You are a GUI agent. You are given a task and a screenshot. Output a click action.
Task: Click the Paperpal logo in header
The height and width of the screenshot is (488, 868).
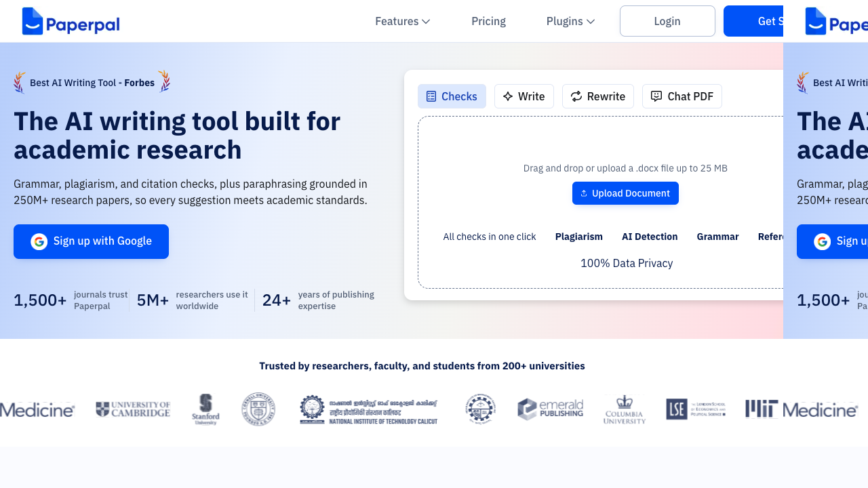click(71, 21)
